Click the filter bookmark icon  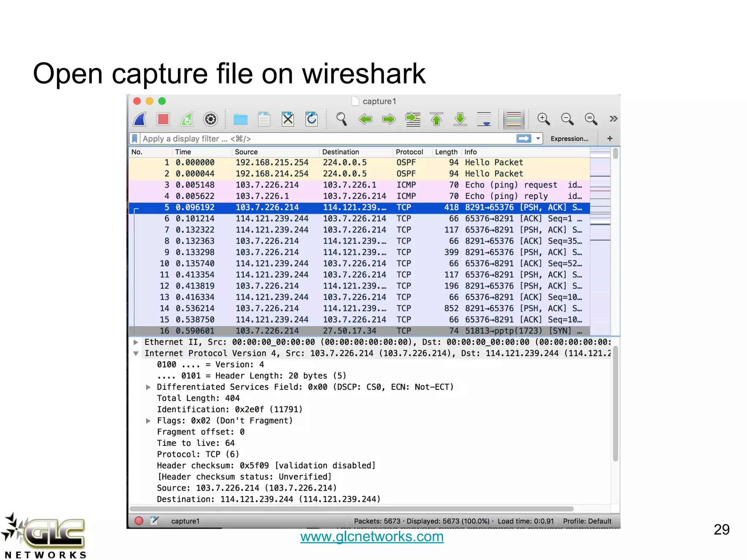click(135, 139)
